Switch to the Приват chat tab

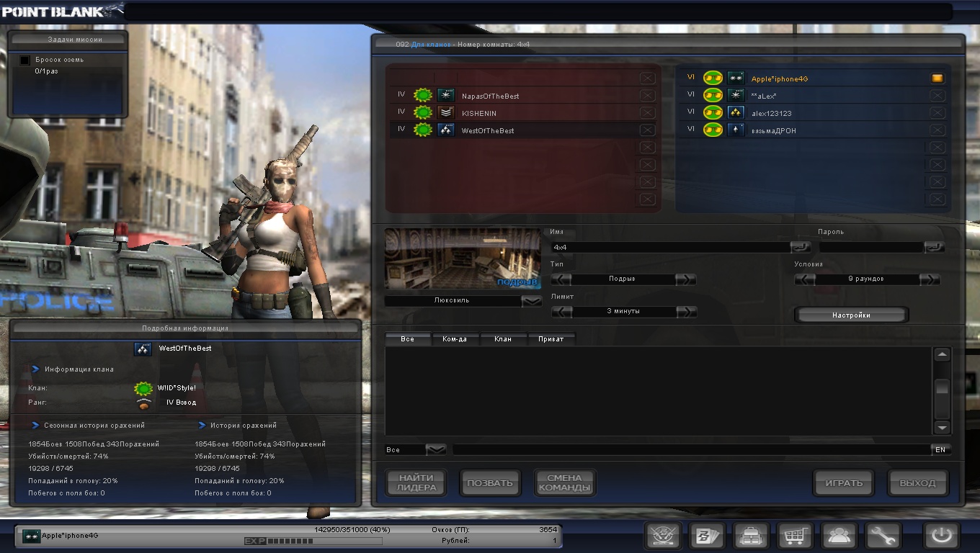551,339
